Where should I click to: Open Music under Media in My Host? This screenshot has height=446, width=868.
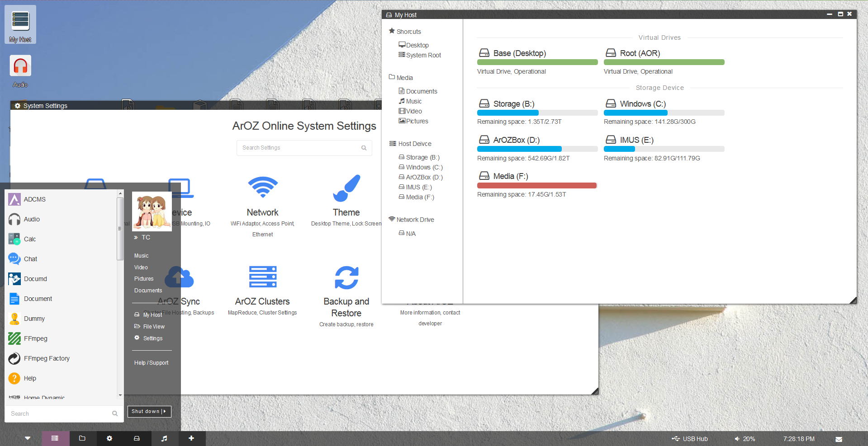pos(410,101)
